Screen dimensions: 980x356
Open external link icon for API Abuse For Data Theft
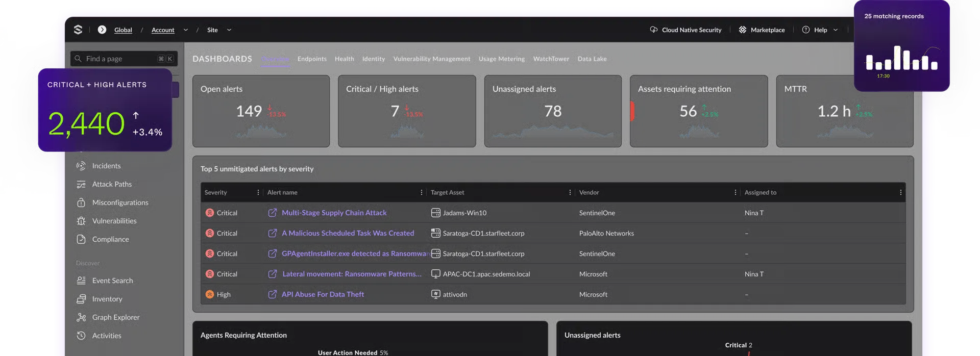pos(273,294)
